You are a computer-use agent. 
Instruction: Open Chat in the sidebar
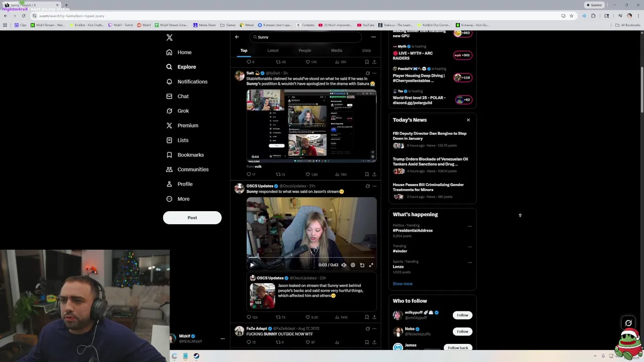(178, 96)
